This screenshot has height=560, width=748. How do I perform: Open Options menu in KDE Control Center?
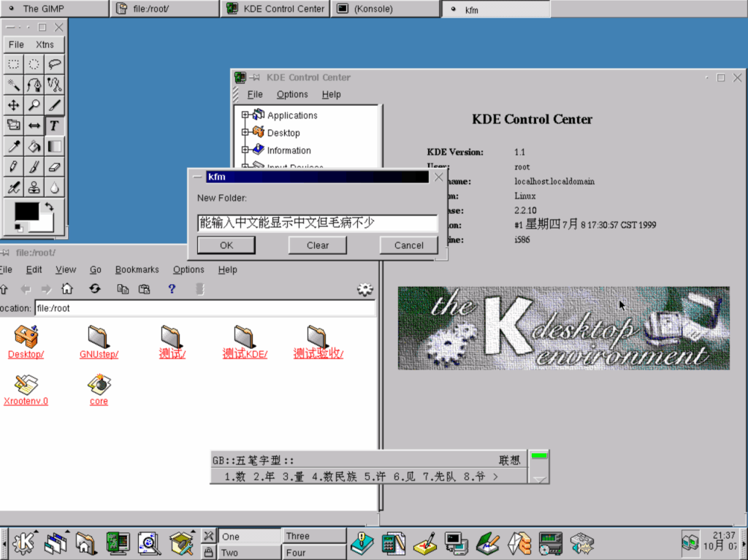[x=292, y=94]
